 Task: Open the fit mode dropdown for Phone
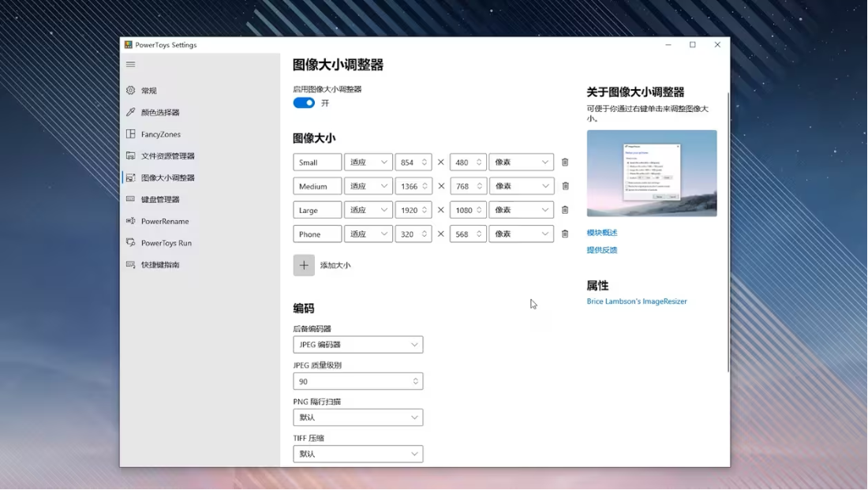pos(369,234)
